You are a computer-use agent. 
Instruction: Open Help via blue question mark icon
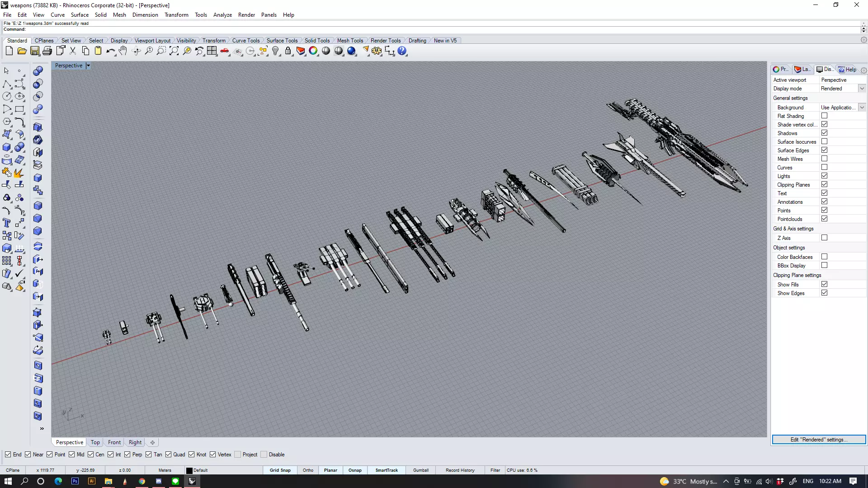(402, 51)
